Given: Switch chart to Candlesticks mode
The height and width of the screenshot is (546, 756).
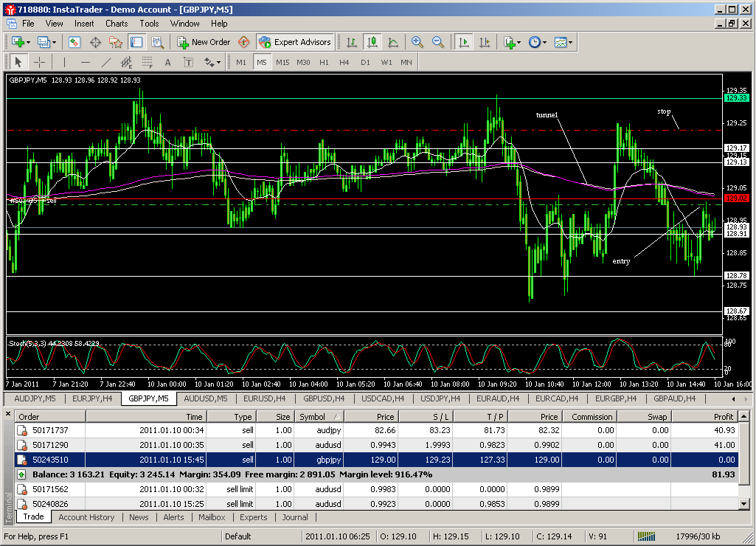Looking at the screenshot, I should point(372,43).
